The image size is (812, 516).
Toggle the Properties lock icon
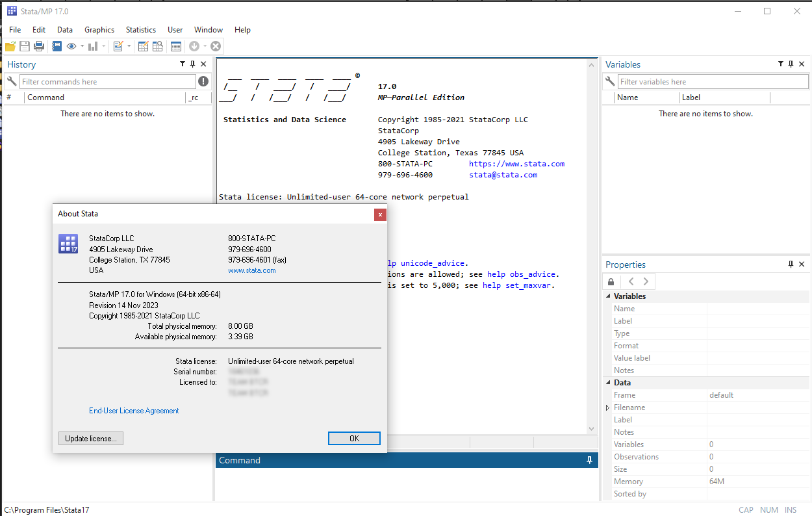(x=611, y=281)
